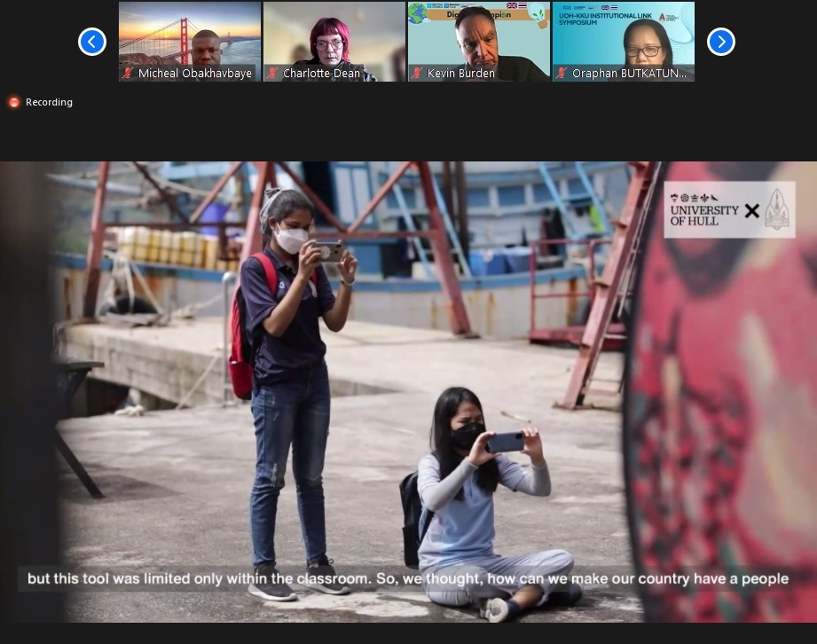
Task: Click muted mic icon beside Kevin Burden
Action: (x=416, y=73)
